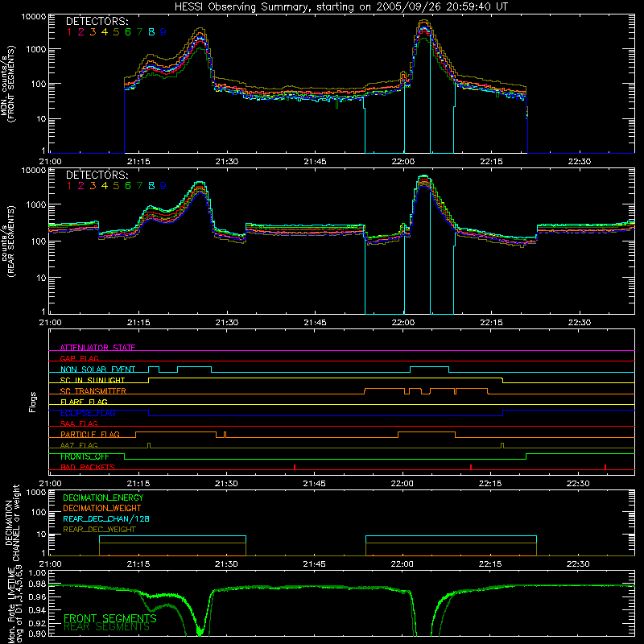This screenshot has width=644, height=644.
Task: Select blue detector 9 in front segments legend
Action: pos(163,31)
